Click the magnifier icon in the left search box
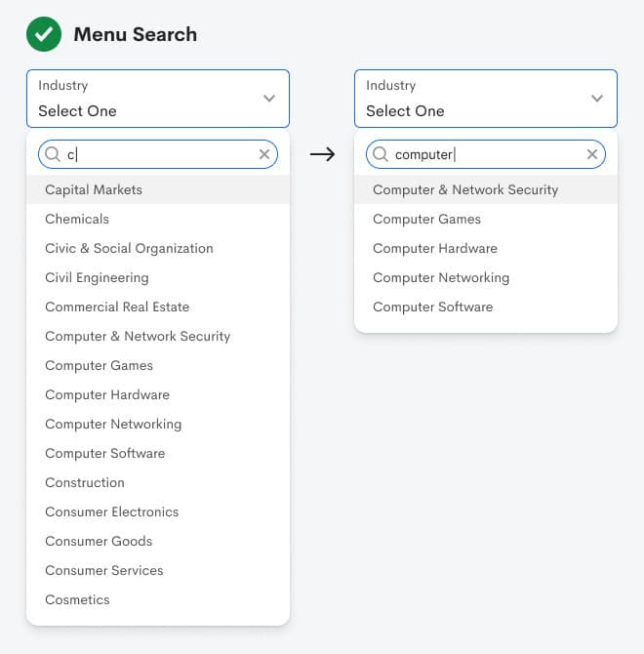Image resolution: width=644 pixels, height=654 pixels. (x=52, y=154)
